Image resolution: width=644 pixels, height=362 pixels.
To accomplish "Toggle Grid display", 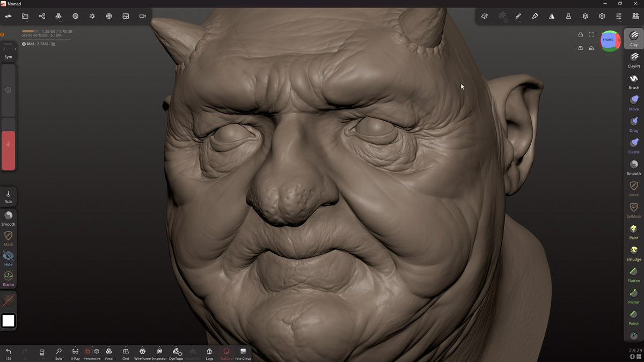I will (x=126, y=353).
